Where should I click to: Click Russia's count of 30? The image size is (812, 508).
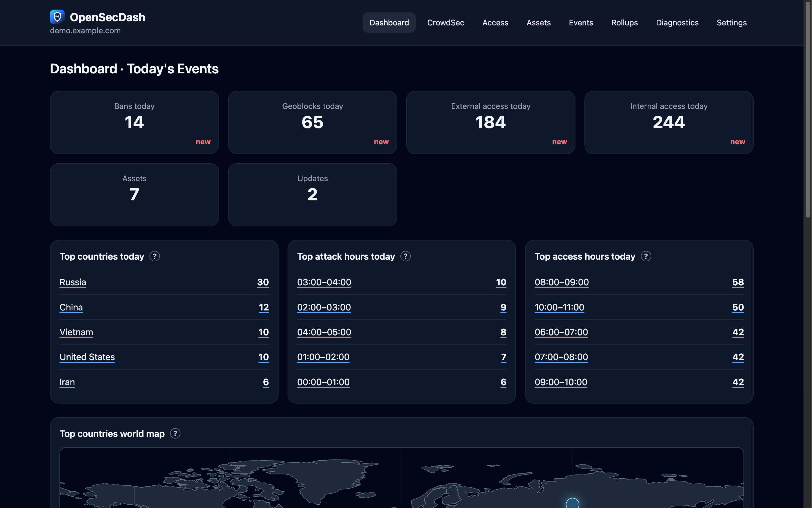(x=263, y=282)
